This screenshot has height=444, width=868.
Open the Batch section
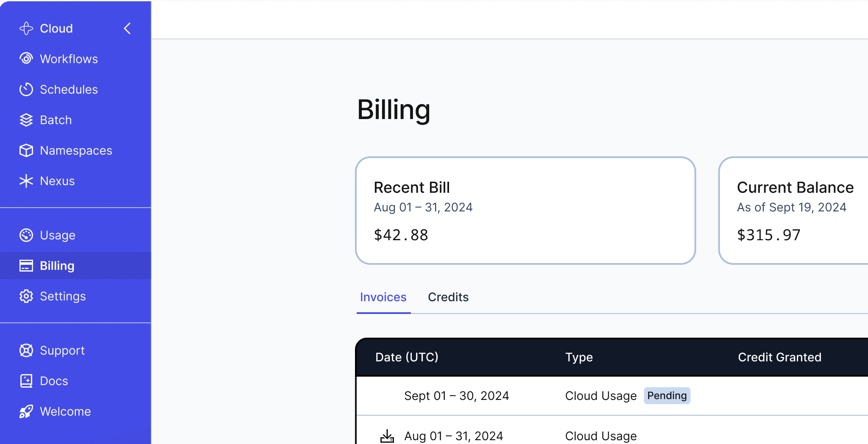(55, 120)
